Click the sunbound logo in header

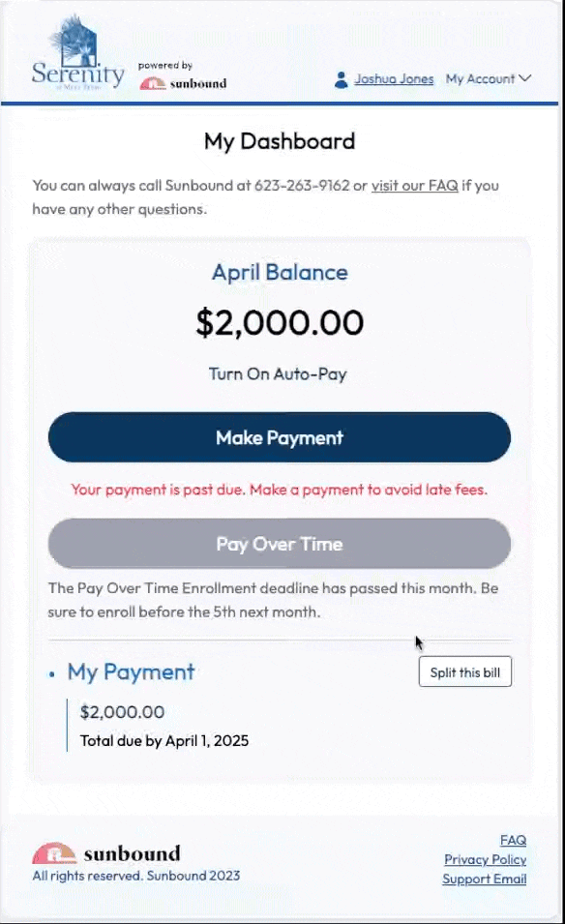(x=183, y=83)
